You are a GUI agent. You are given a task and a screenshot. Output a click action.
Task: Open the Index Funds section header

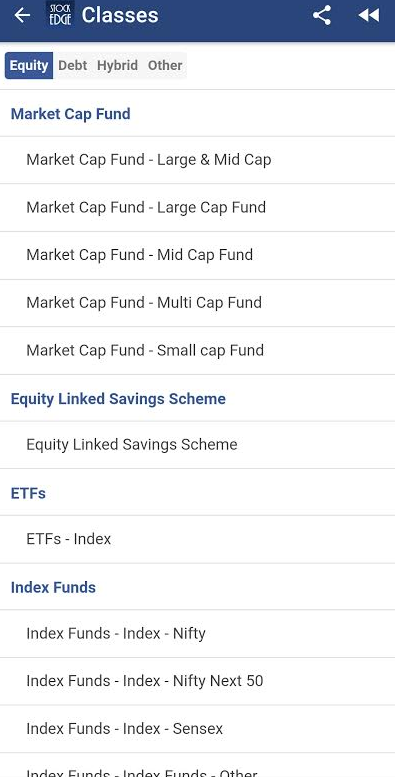coord(197,587)
